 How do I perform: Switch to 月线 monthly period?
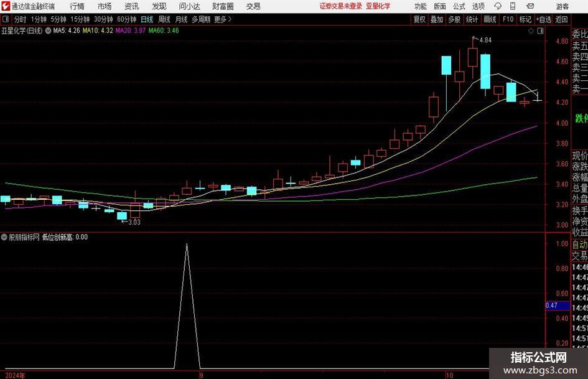[x=181, y=19]
